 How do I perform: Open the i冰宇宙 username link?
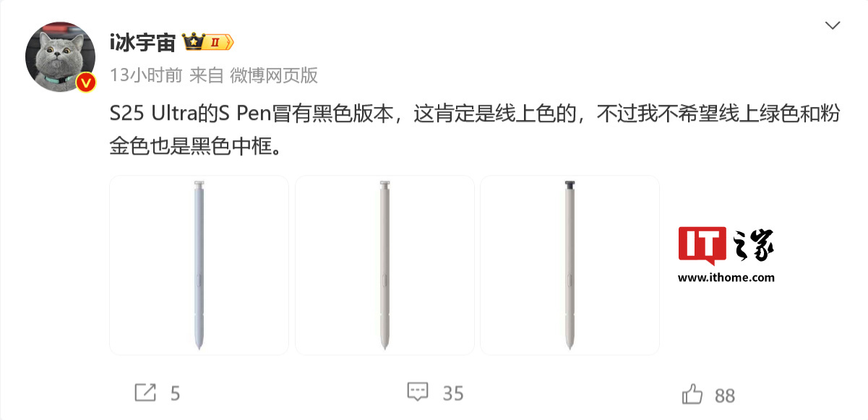(x=142, y=42)
